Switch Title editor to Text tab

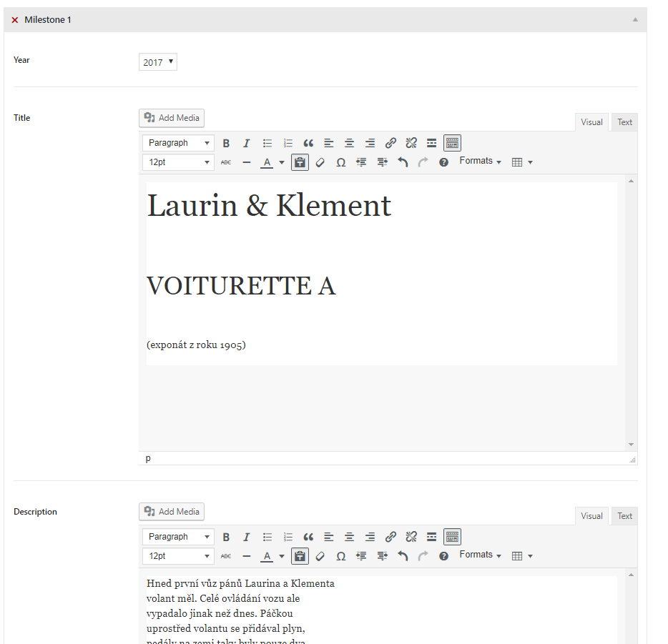click(x=624, y=122)
